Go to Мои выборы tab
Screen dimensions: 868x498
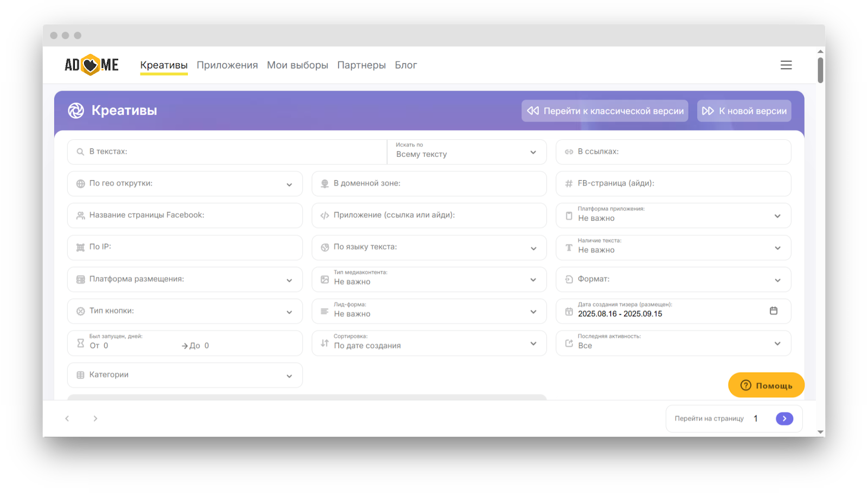(297, 65)
